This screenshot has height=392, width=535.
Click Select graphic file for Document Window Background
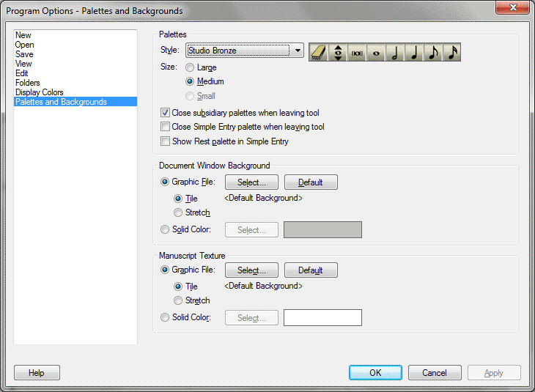251,182
